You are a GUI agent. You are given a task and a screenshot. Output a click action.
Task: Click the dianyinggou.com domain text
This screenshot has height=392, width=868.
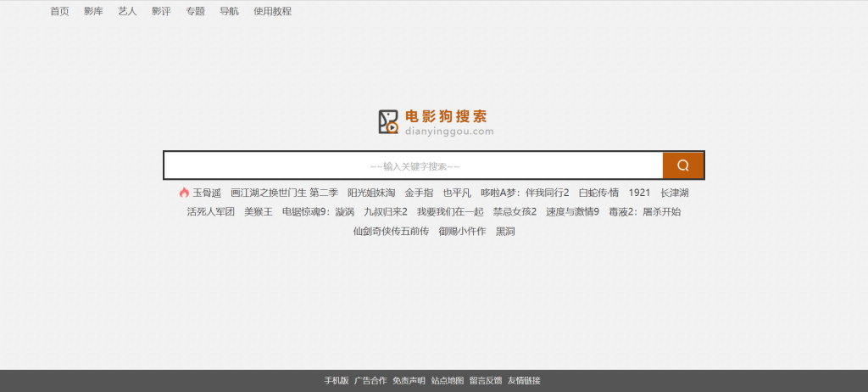449,132
